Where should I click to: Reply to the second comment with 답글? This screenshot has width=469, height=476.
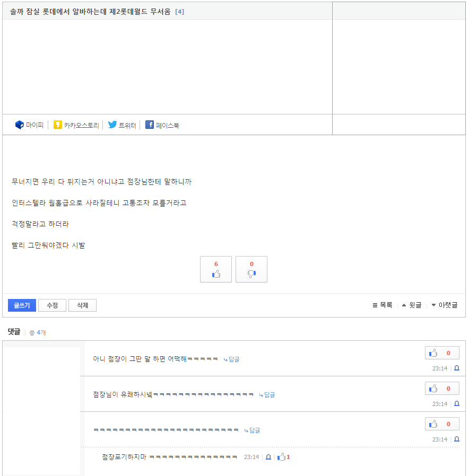tap(267, 394)
